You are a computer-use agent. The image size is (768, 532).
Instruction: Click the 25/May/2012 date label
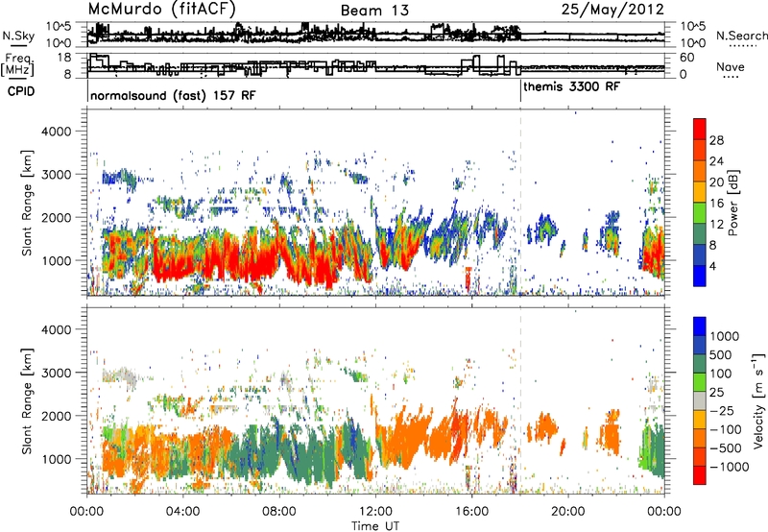click(612, 10)
